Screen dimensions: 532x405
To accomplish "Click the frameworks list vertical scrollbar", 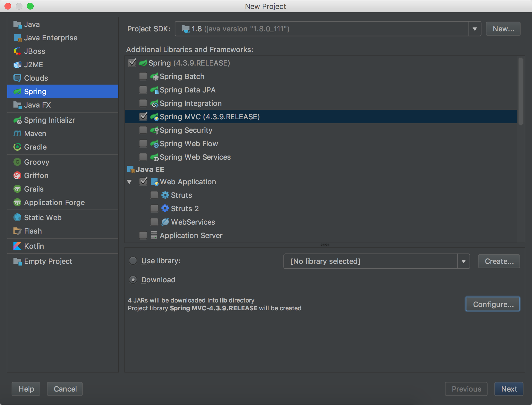I will coord(521,91).
